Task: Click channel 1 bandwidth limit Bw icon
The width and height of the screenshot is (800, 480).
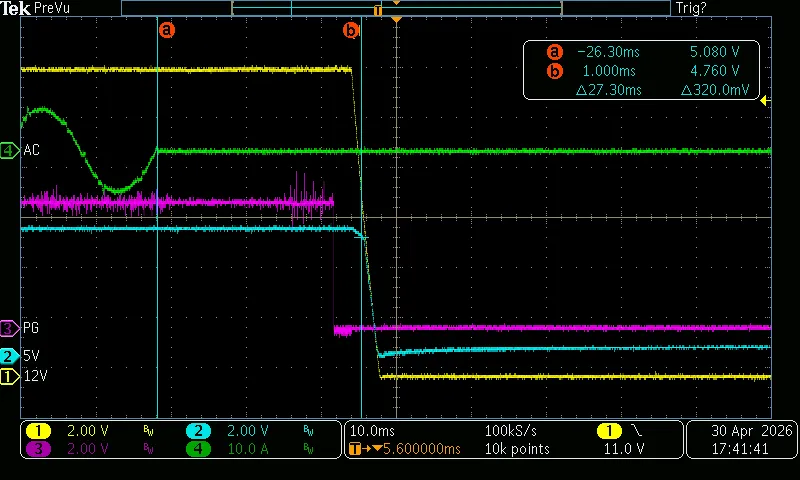Action: click(x=148, y=431)
